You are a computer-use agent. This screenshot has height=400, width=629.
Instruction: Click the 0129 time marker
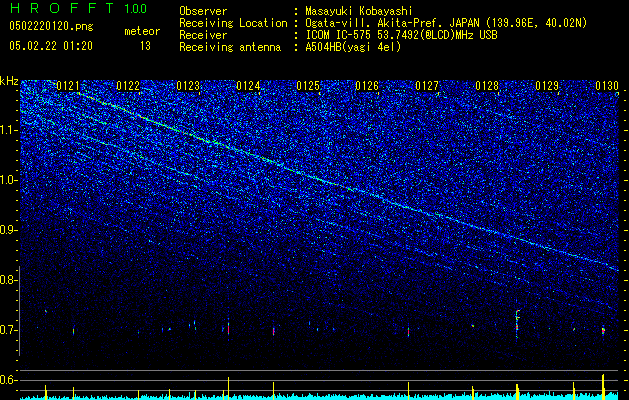(547, 86)
